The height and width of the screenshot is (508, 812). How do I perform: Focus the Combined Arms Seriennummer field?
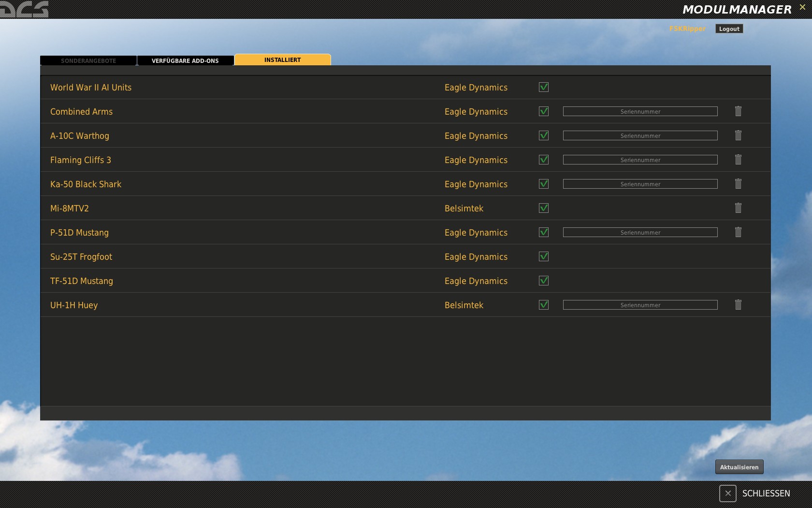(640, 111)
